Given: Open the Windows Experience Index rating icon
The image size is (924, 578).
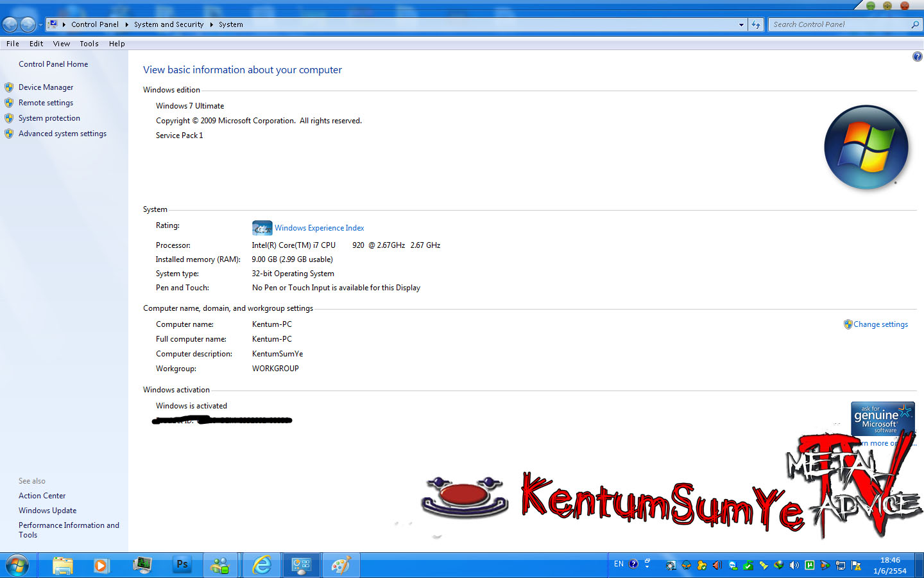Looking at the screenshot, I should (262, 228).
